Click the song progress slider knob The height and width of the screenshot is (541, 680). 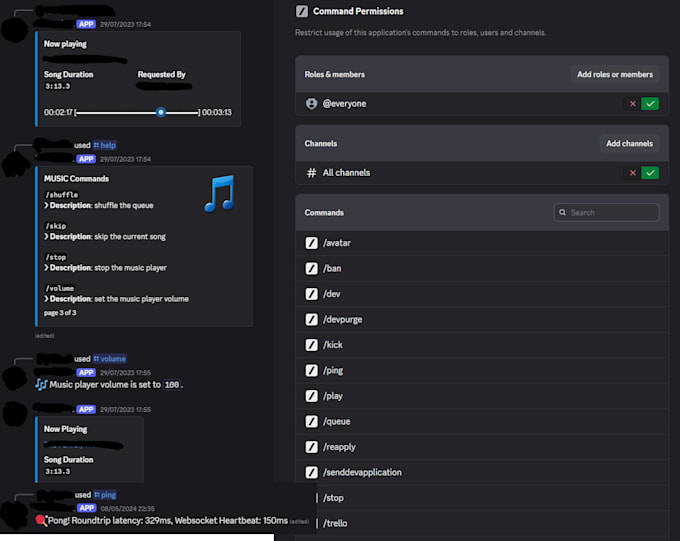coord(161,112)
